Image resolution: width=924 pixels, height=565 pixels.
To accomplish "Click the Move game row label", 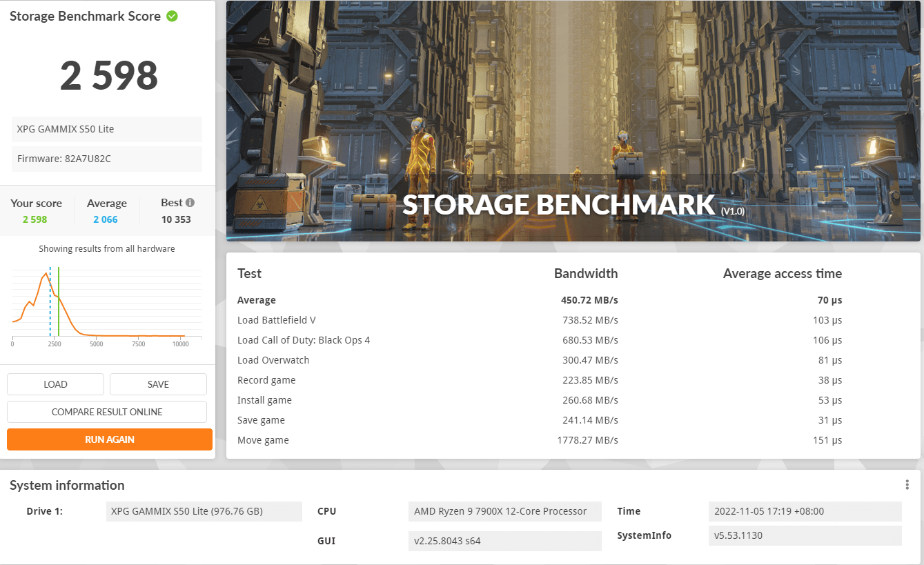I will click(263, 440).
